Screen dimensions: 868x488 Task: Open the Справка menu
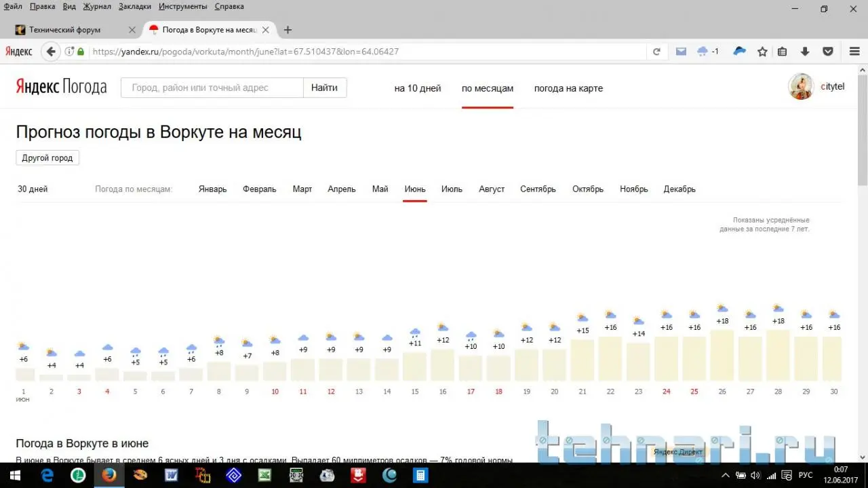click(229, 6)
